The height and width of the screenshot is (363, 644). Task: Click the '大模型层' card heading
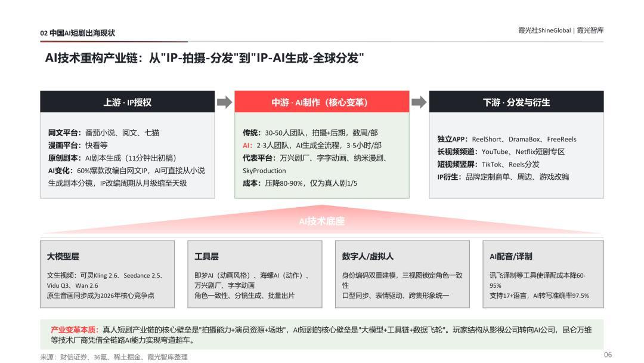pyautogui.click(x=63, y=256)
